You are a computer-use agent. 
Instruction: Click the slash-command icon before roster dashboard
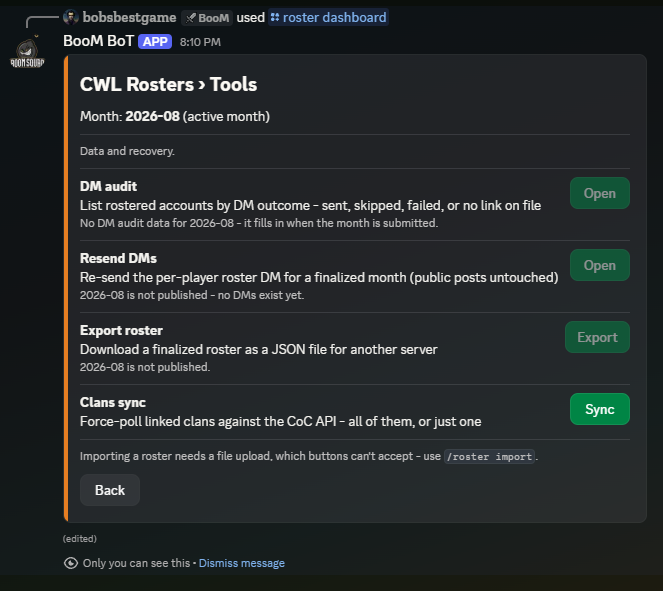click(x=275, y=17)
